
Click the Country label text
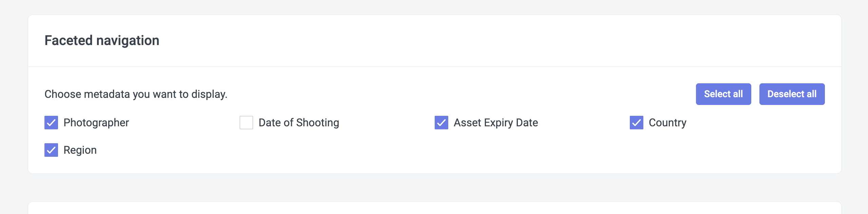point(667,123)
